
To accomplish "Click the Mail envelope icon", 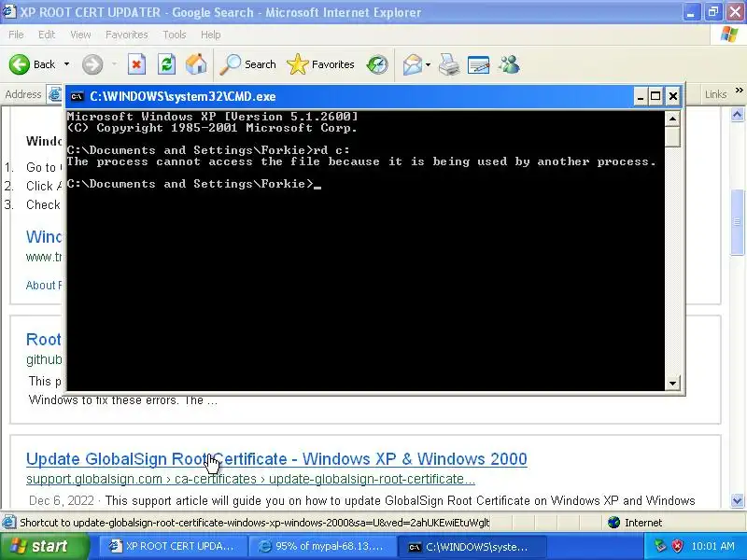I will click(x=413, y=64).
